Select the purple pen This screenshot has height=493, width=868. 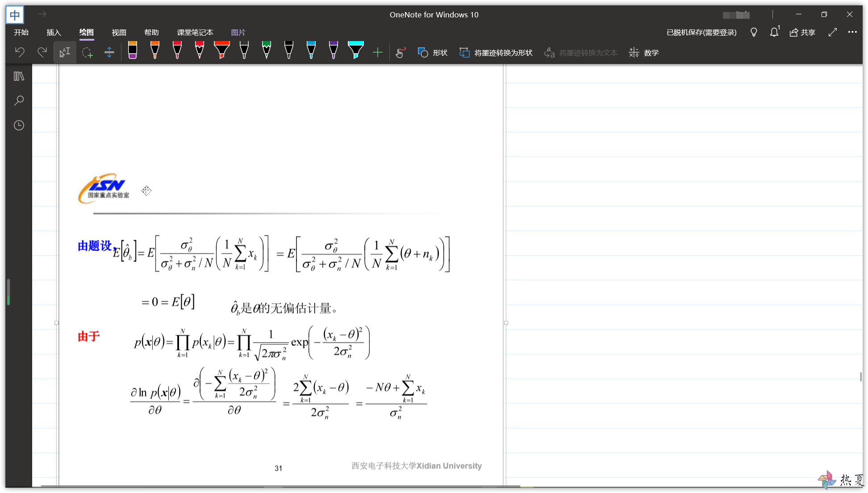point(334,50)
